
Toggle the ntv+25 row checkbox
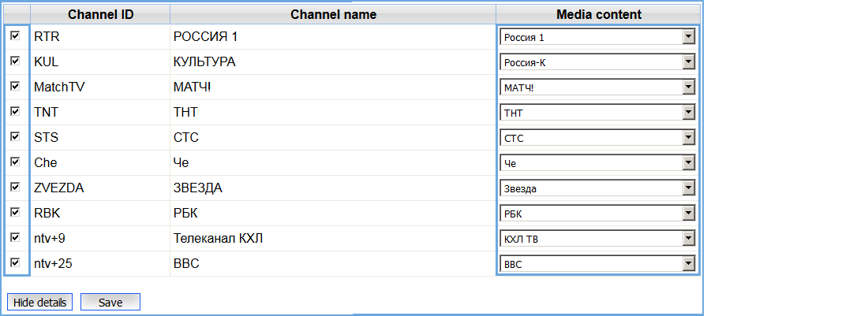coord(16,262)
